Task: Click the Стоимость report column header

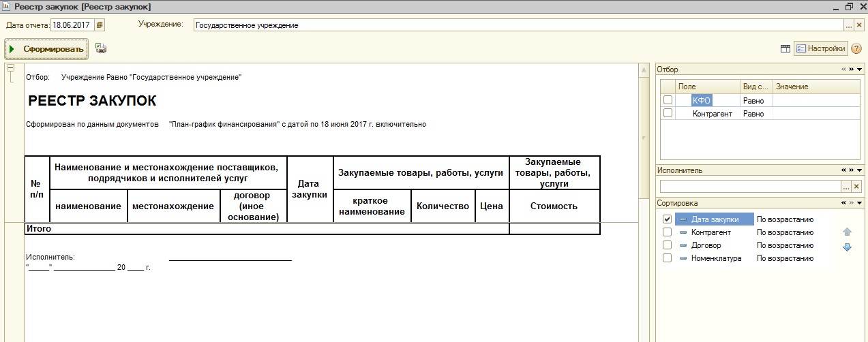Action: pyautogui.click(x=554, y=206)
